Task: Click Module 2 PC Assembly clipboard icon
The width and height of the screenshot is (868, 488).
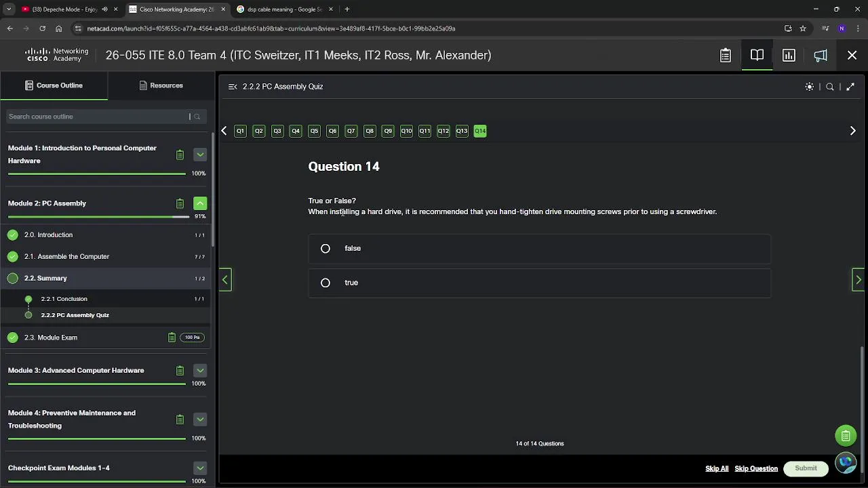Action: pyautogui.click(x=180, y=203)
